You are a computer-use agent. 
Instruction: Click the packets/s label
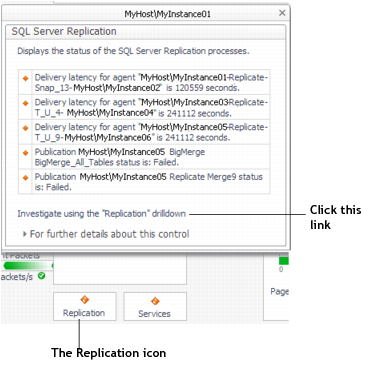(x=17, y=277)
